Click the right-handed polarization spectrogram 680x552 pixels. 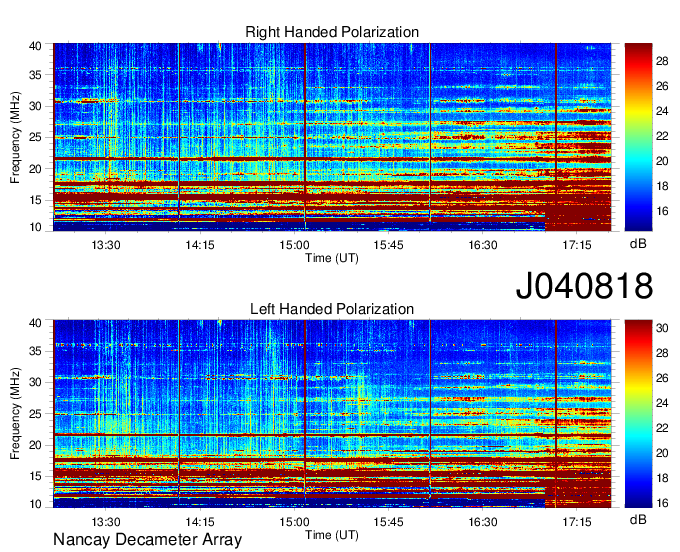pyautogui.click(x=332, y=137)
